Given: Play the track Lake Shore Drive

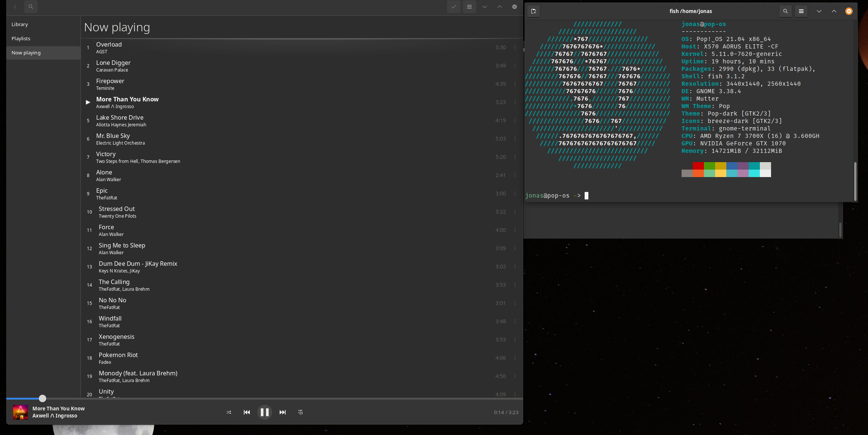Looking at the screenshot, I should coord(120,118).
